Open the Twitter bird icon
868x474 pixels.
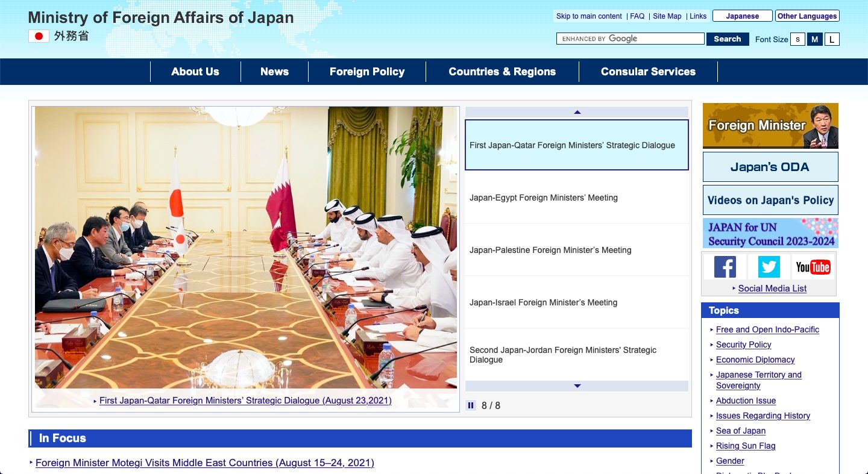pos(769,267)
